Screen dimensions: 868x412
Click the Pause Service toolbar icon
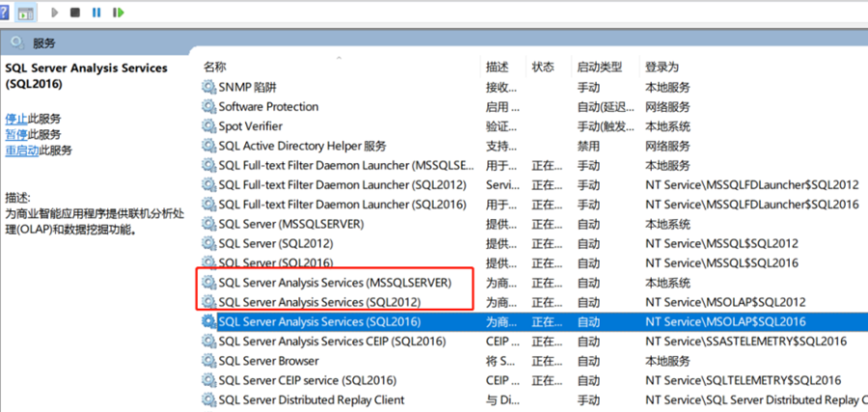pyautogui.click(x=96, y=13)
